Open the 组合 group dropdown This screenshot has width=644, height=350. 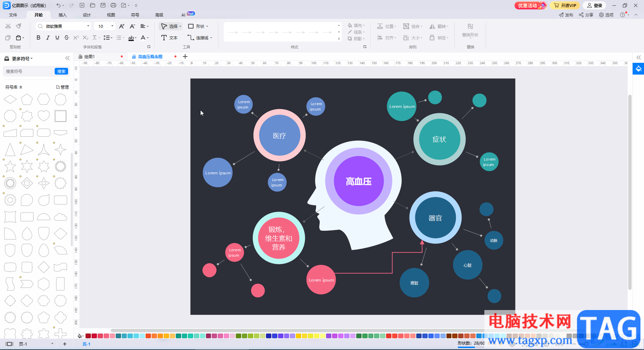pos(413,26)
